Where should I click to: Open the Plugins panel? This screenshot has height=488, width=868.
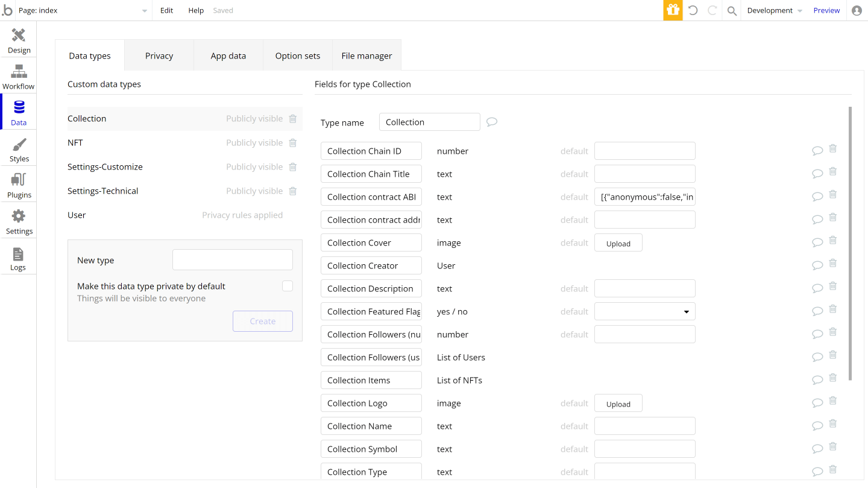tap(18, 184)
